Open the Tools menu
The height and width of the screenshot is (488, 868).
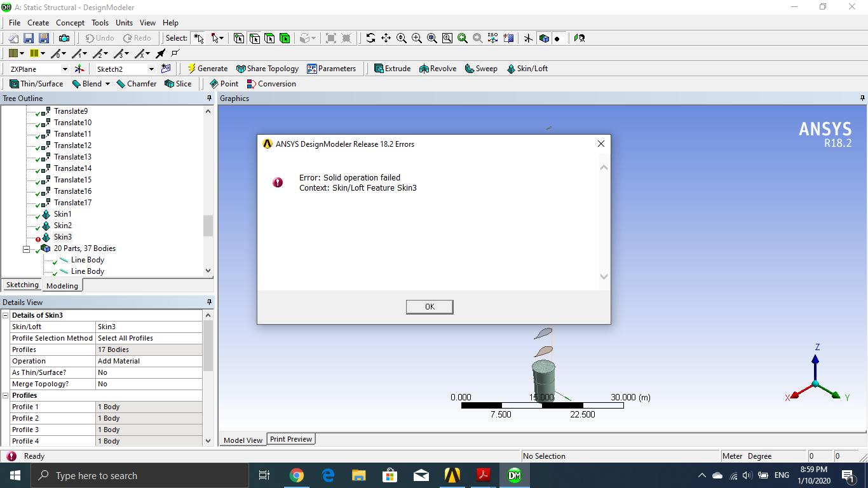[100, 23]
